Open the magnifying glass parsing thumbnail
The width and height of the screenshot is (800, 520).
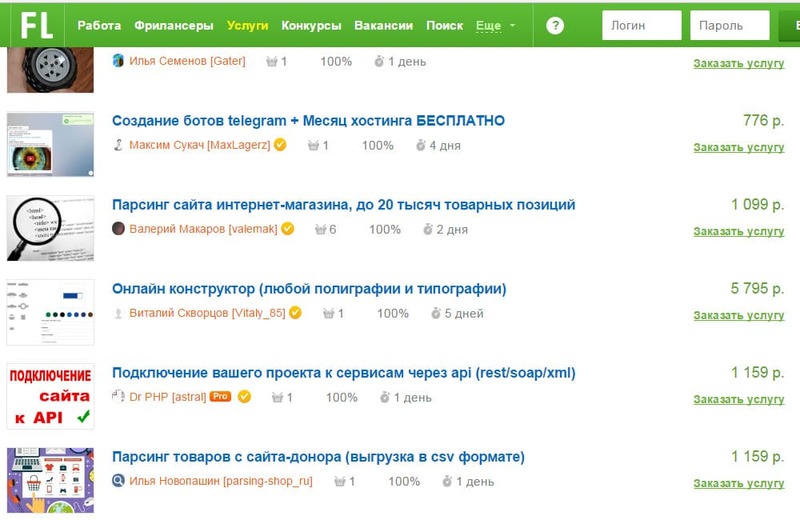(50, 228)
